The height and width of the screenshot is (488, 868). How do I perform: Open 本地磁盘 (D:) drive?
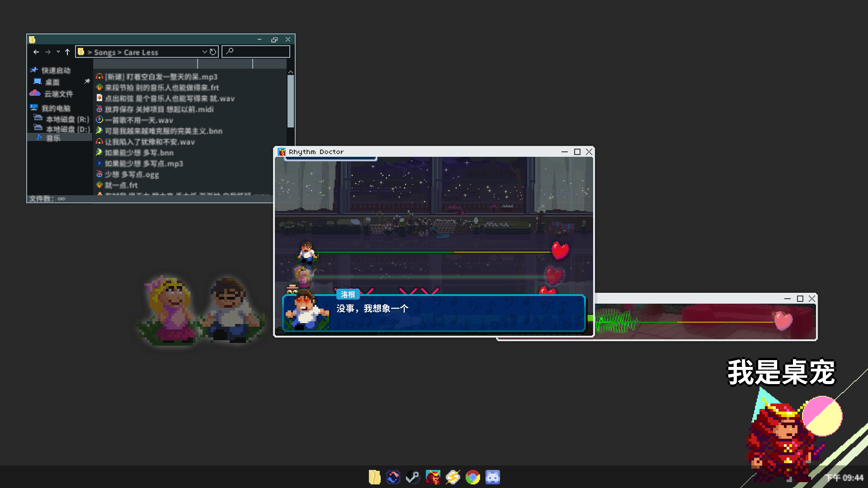click(x=61, y=129)
